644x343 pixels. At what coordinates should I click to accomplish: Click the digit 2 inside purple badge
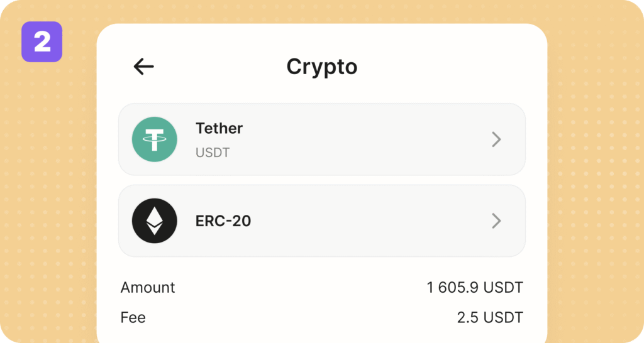(x=42, y=43)
